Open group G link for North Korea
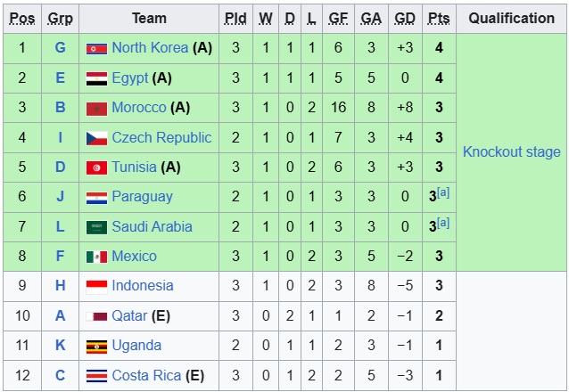The height and width of the screenshot is (392, 569). pos(60,48)
